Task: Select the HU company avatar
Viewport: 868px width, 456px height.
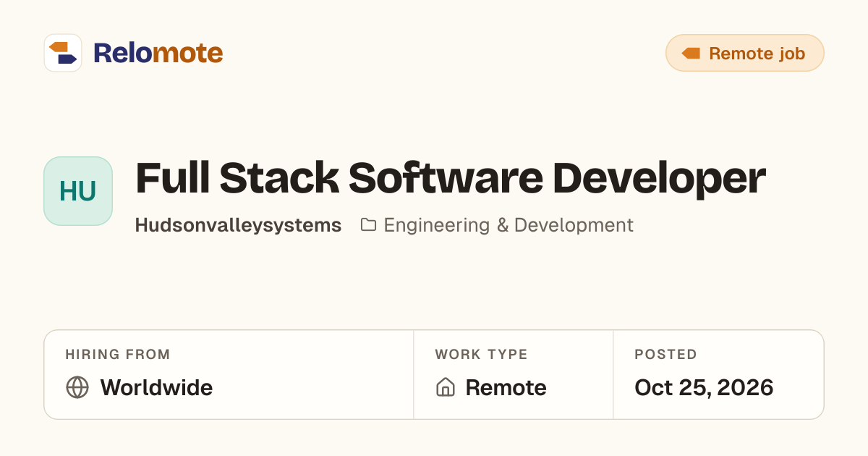Action: [78, 191]
